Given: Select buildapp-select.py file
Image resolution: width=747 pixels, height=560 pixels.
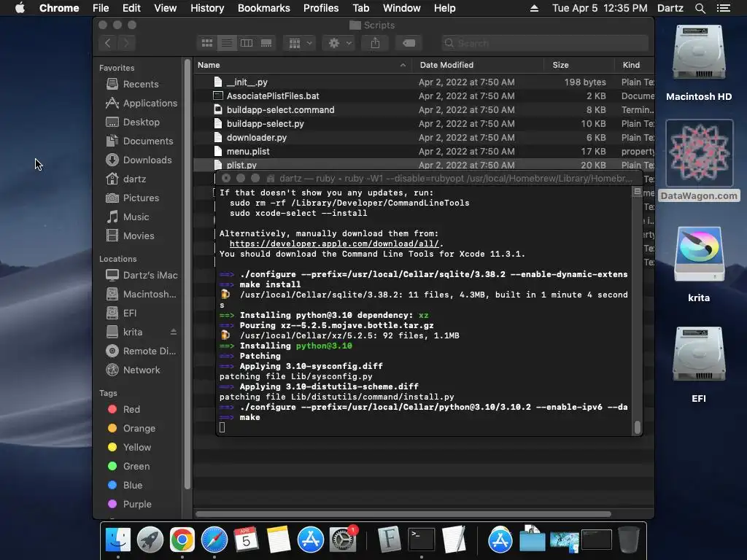Looking at the screenshot, I should [x=424, y=124].
